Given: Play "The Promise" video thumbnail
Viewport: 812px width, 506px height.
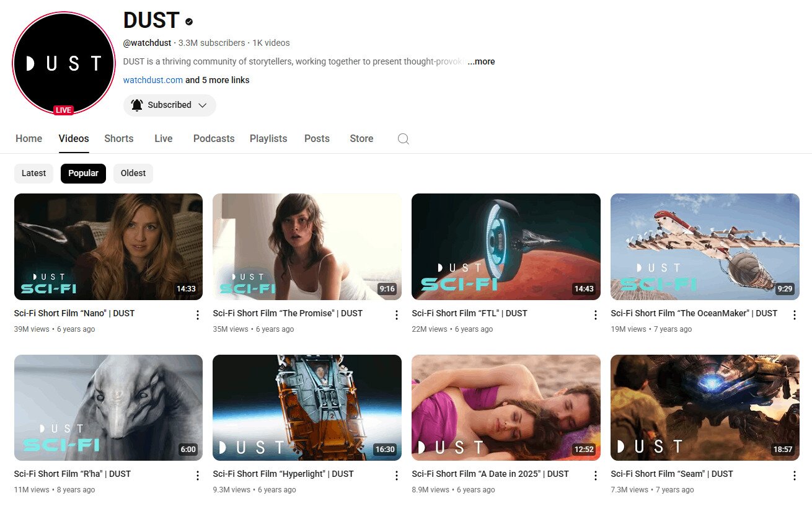Looking at the screenshot, I should click(307, 247).
